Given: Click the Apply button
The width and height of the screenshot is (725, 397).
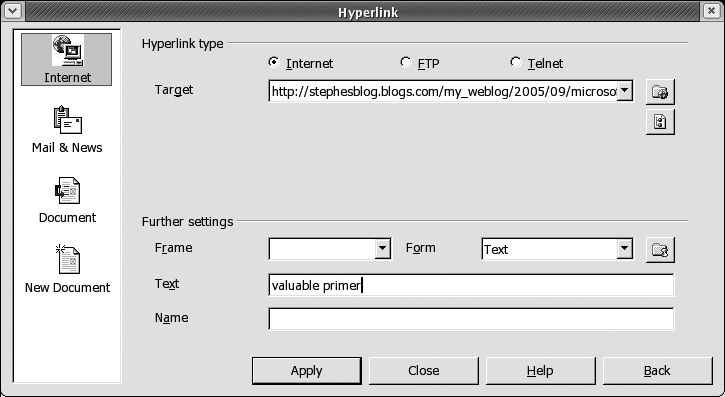Looking at the screenshot, I should (x=307, y=371).
